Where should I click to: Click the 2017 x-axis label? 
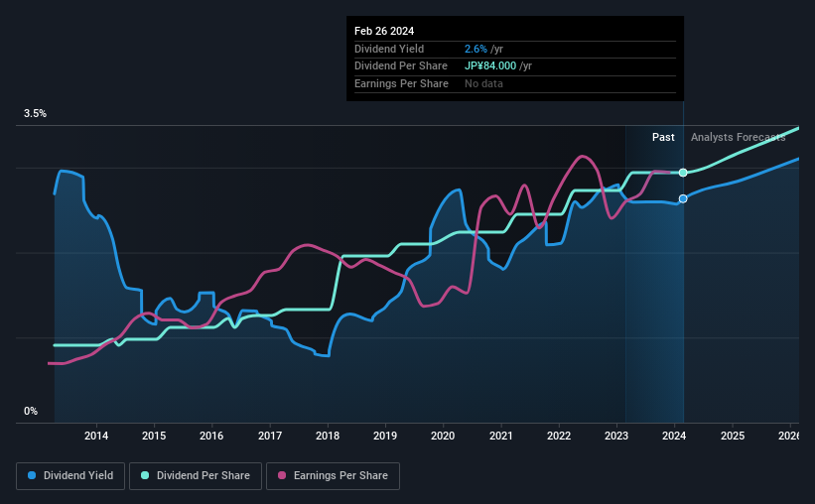tap(270, 436)
